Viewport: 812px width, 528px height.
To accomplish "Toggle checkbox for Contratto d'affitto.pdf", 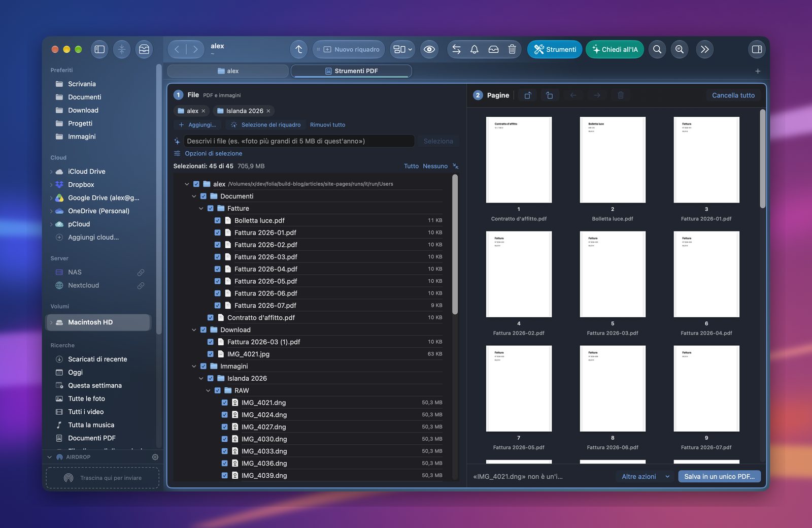I will click(211, 318).
